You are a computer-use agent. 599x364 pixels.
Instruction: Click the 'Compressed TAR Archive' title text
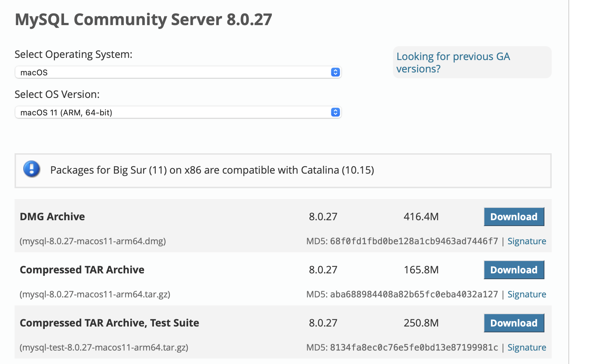coord(82,270)
